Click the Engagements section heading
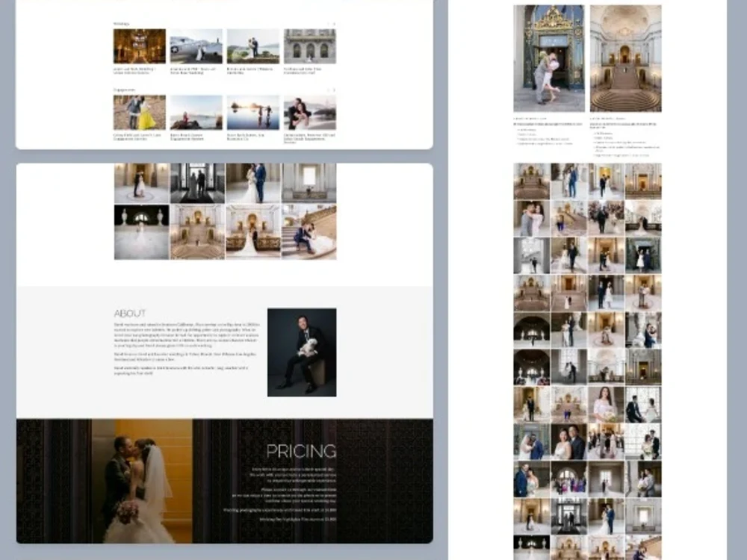Screen dimensions: 747x560 click(124, 90)
